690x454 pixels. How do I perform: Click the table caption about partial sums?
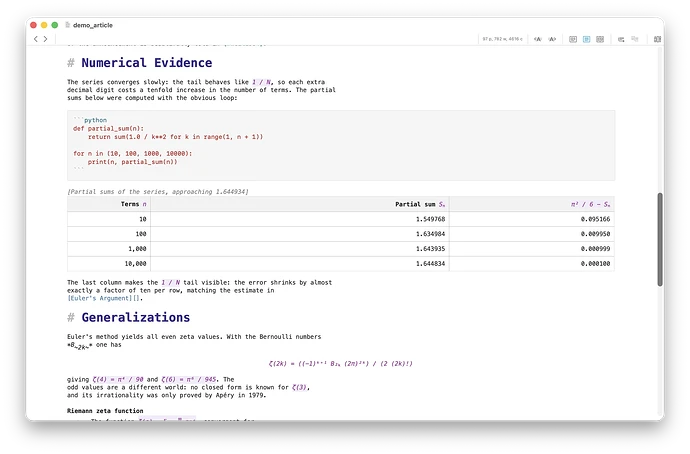[x=158, y=192]
